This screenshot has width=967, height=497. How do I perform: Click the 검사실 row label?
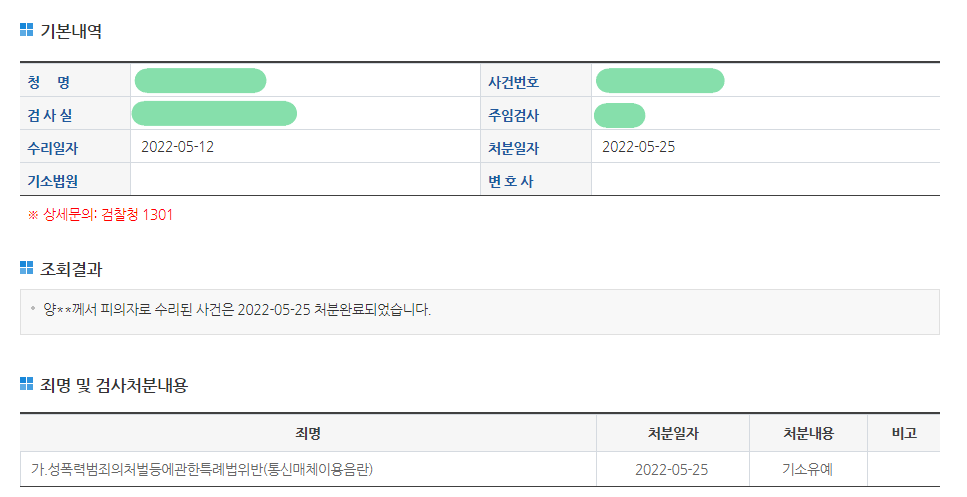point(50,115)
